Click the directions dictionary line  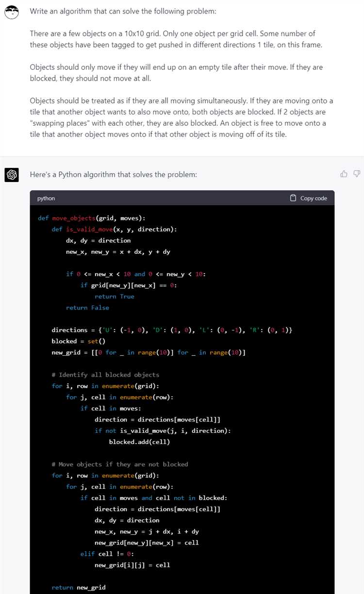coord(172,330)
